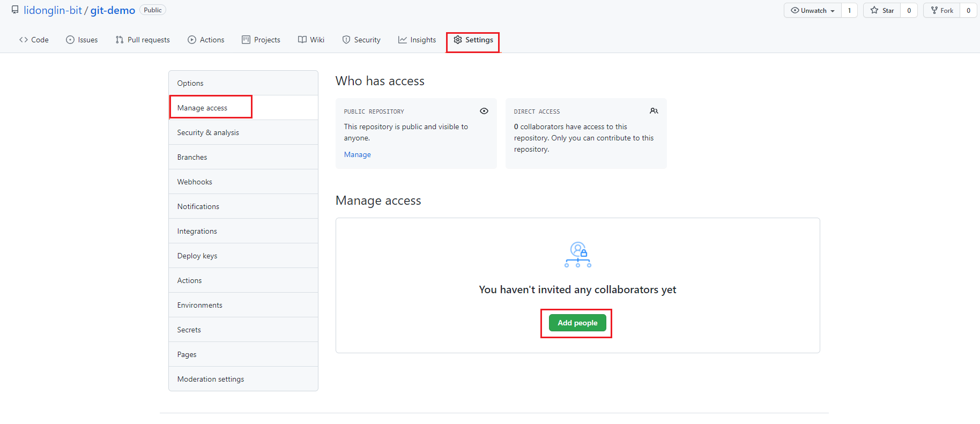Click the Fork button
The width and height of the screenshot is (980, 424).
tap(942, 10)
